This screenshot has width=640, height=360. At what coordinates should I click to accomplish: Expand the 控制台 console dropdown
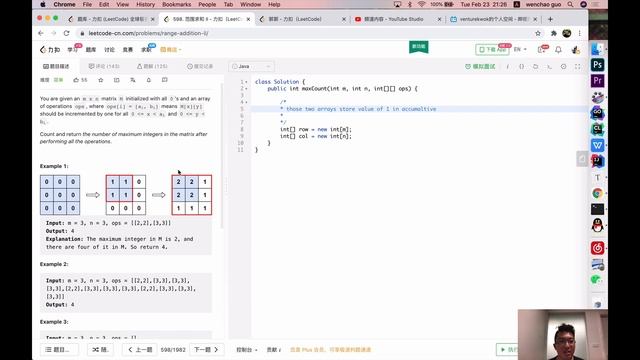pyautogui.click(x=247, y=350)
